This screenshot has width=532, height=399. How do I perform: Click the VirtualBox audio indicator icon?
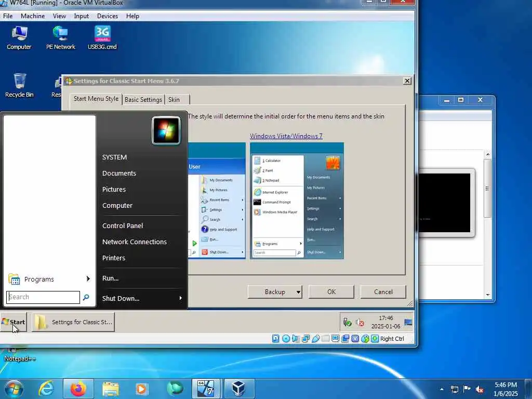(296, 339)
